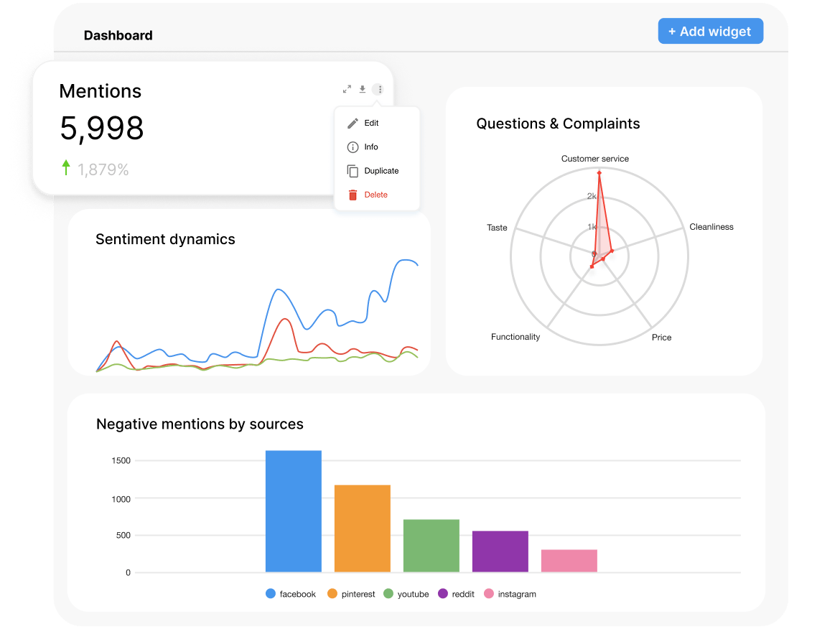Click the Add widget button
The height and width of the screenshot is (632, 840).
(710, 31)
